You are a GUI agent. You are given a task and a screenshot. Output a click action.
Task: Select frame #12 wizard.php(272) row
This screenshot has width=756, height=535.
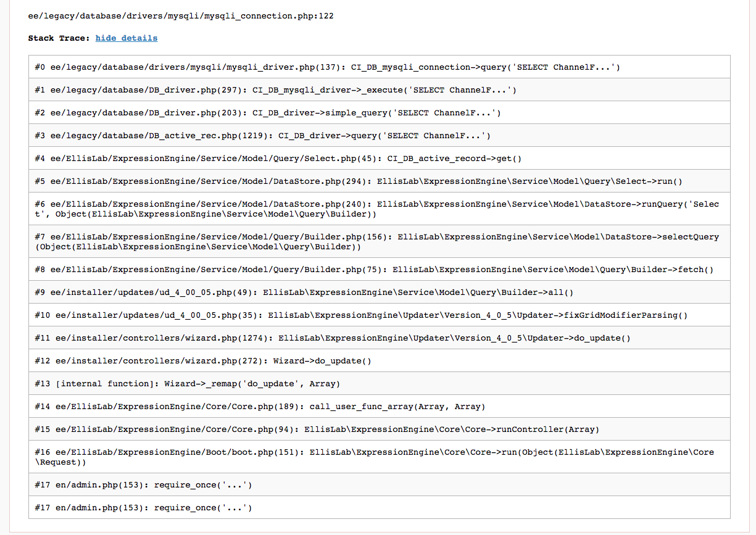[x=203, y=361]
